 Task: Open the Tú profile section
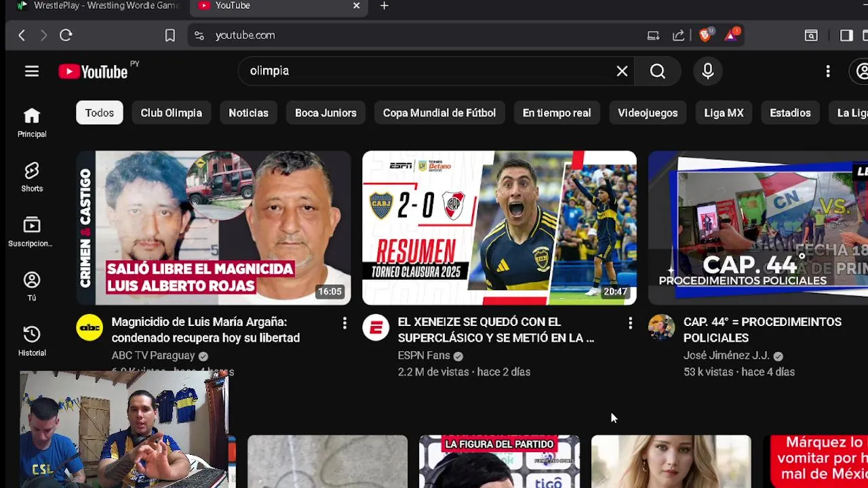tap(32, 286)
